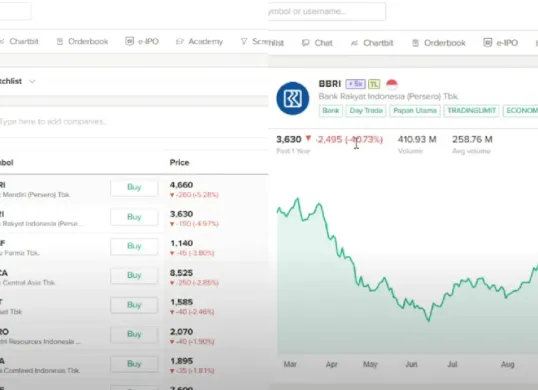Click Buy for the 2,070 priced stock

(x=134, y=334)
